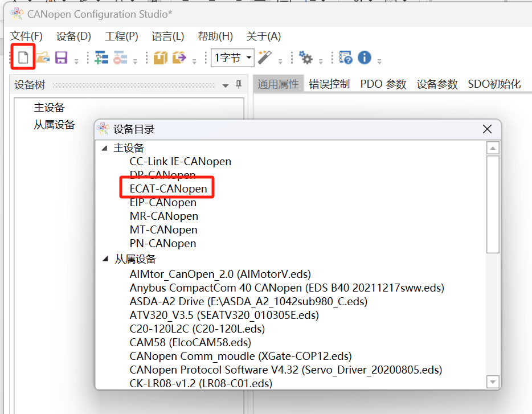
Task: Open 设备树 panel options dropdown arrow
Action: (226, 85)
